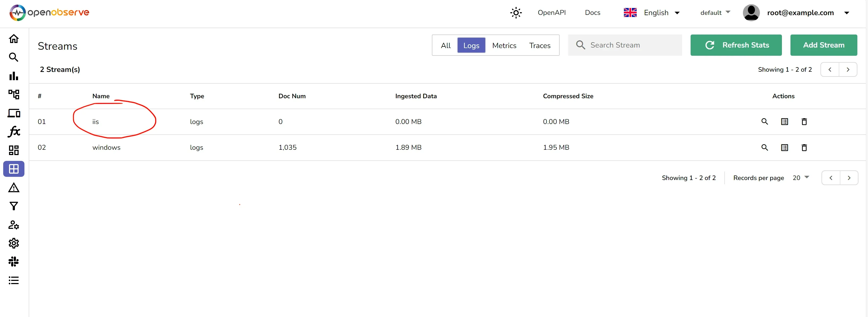Open the Functions fx icon
This screenshot has height=317, width=868.
pos(14,132)
